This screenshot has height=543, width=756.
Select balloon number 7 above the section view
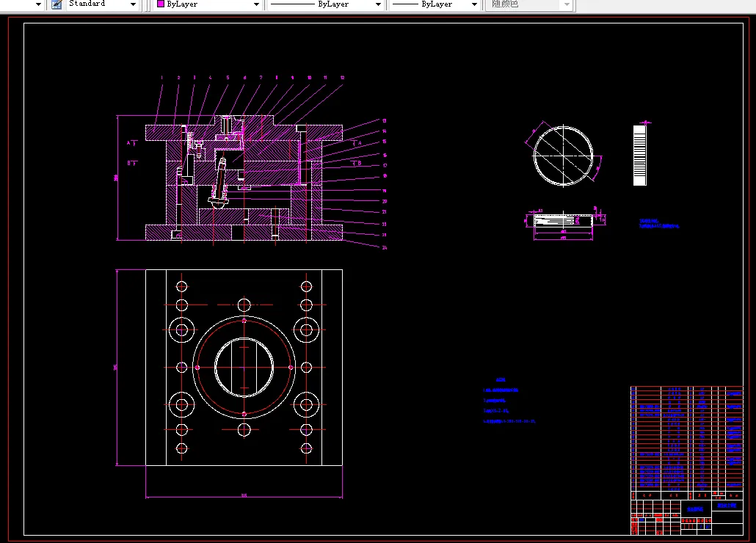click(x=261, y=78)
